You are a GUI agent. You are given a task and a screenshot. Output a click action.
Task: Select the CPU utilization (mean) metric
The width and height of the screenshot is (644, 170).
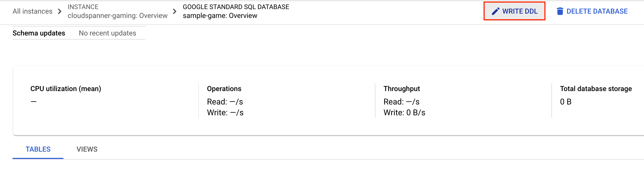tap(66, 89)
